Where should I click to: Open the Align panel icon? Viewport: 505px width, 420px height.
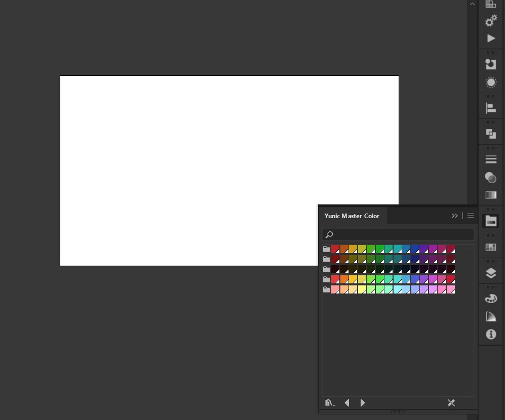(491, 108)
